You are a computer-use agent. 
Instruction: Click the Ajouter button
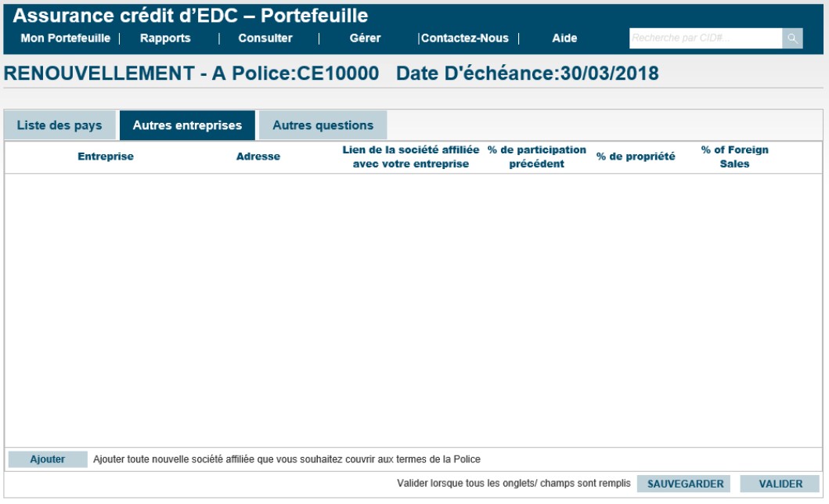[x=48, y=459]
